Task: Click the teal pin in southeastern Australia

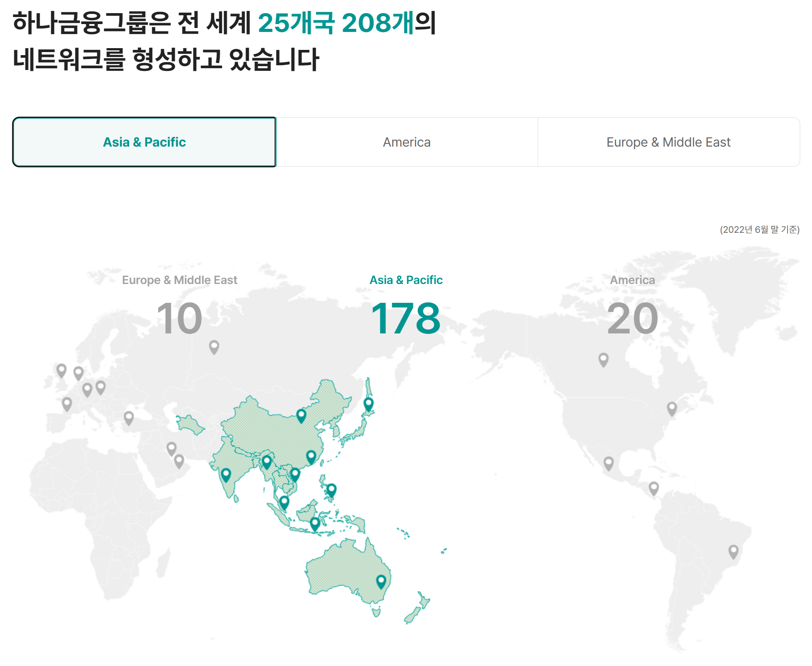Action: pos(381,582)
